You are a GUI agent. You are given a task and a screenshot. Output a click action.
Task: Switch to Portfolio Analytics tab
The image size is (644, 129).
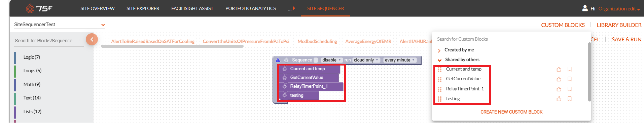pos(251,8)
